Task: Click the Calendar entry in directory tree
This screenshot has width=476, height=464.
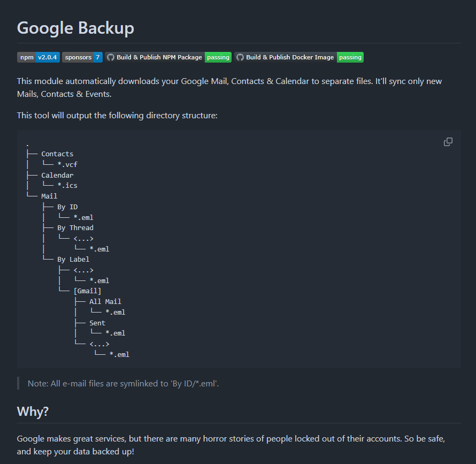Action: click(x=57, y=175)
